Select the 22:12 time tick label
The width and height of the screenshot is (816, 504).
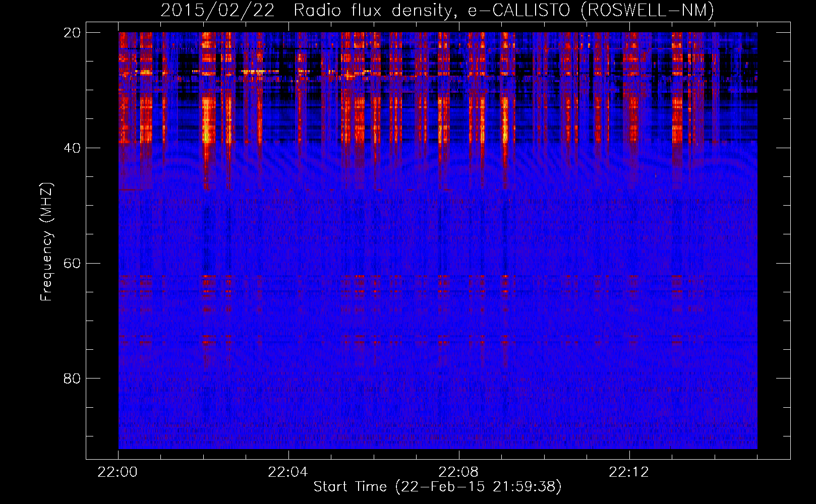(x=629, y=472)
